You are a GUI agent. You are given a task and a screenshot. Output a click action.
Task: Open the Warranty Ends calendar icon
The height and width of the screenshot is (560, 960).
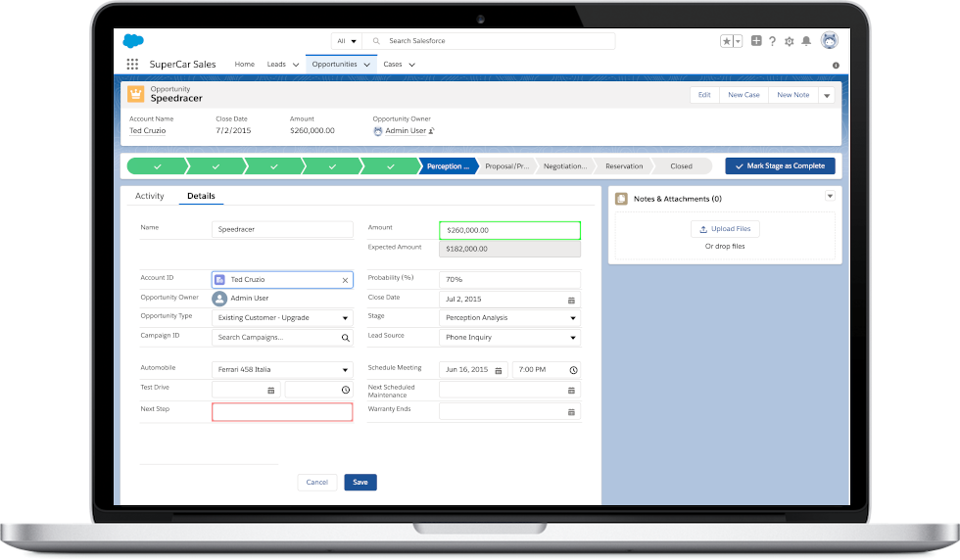571,412
